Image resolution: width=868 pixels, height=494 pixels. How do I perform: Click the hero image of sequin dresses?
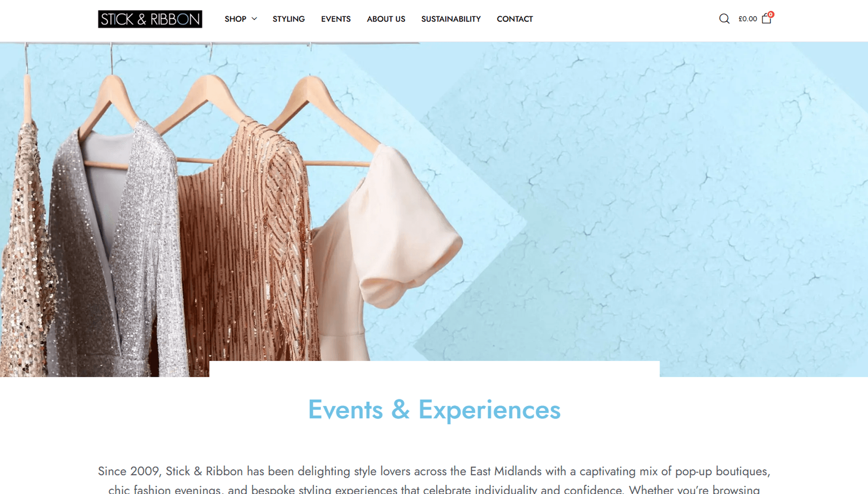(x=434, y=209)
